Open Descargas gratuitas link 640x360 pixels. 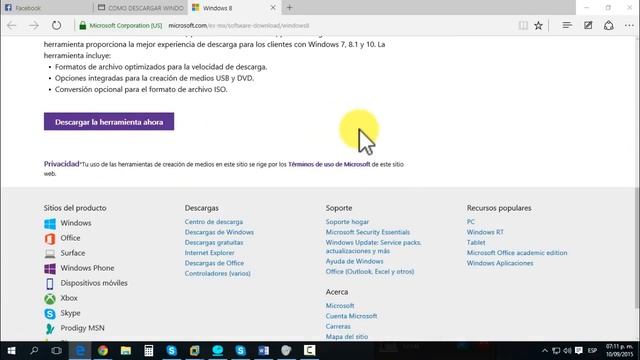coord(214,242)
